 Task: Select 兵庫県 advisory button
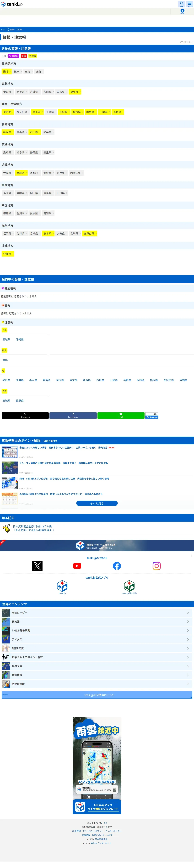pos(22,173)
